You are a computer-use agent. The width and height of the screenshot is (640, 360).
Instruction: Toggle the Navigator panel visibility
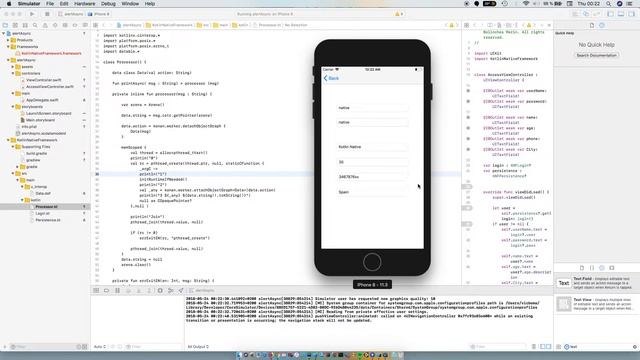[x=611, y=14]
